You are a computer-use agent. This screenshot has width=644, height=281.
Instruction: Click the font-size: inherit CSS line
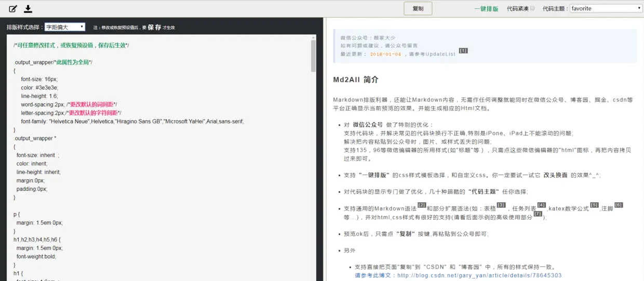tap(38, 155)
